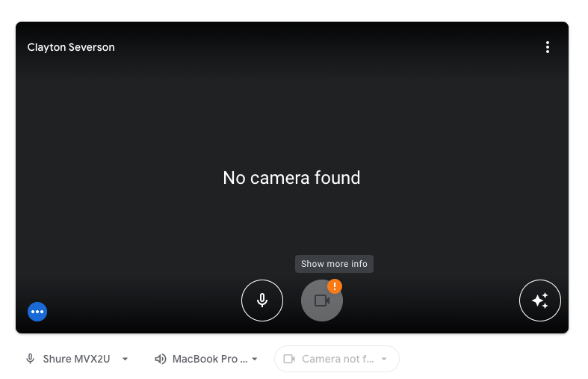The height and width of the screenshot is (379, 588).
Task: Open the three-dot menu at top right of preview
Action: (548, 47)
